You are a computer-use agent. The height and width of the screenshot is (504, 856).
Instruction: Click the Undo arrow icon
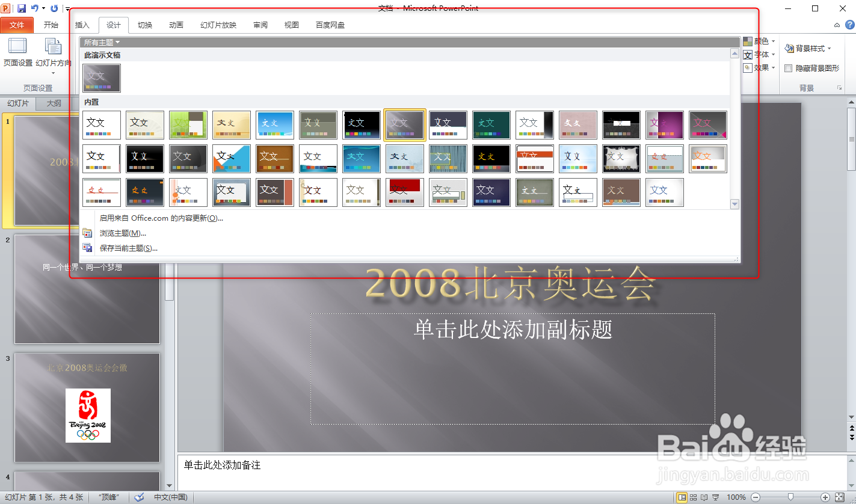(34, 8)
